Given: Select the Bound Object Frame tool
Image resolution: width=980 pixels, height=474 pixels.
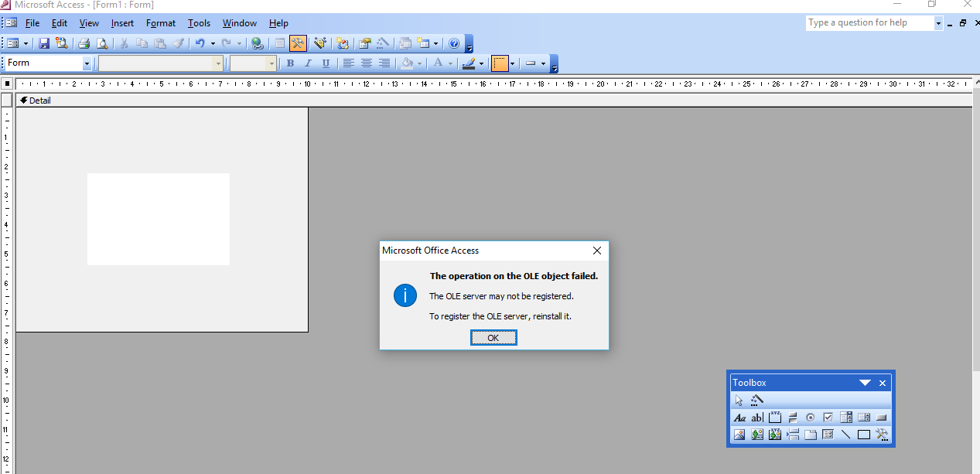Looking at the screenshot, I should (775, 435).
